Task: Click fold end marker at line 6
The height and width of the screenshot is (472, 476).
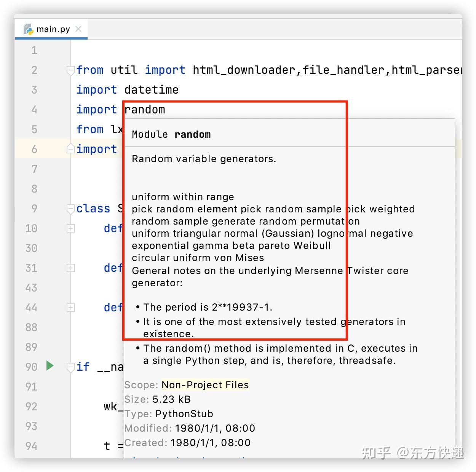Action: click(70, 149)
